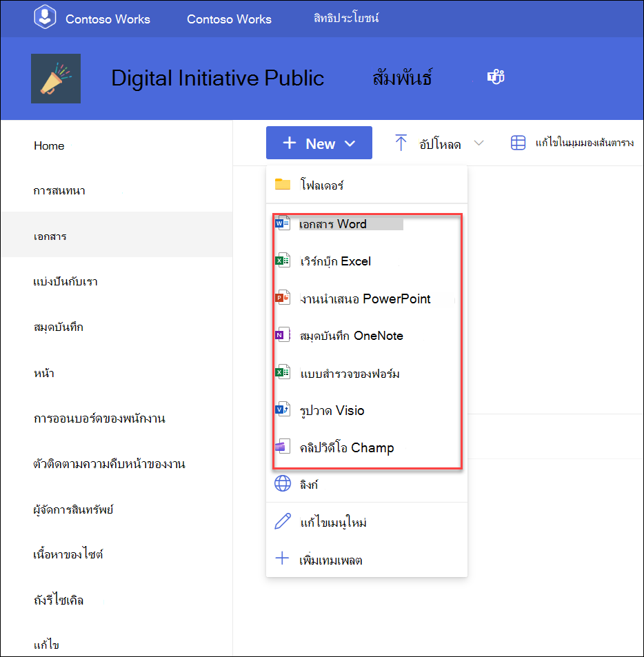Viewport: 644px width, 657px height.
Task: Click the plus icon for เพิ่มเทมเพลต
Action: [282, 558]
